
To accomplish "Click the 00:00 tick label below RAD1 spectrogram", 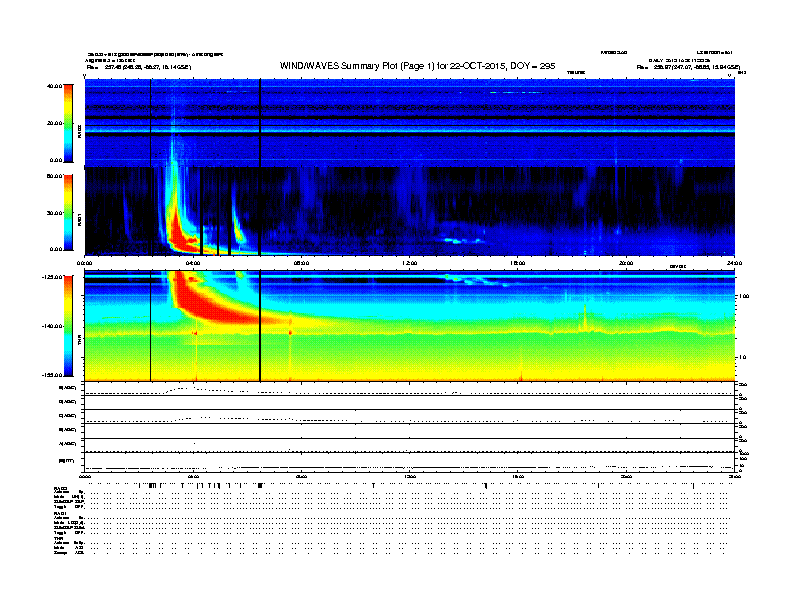I will click(84, 263).
